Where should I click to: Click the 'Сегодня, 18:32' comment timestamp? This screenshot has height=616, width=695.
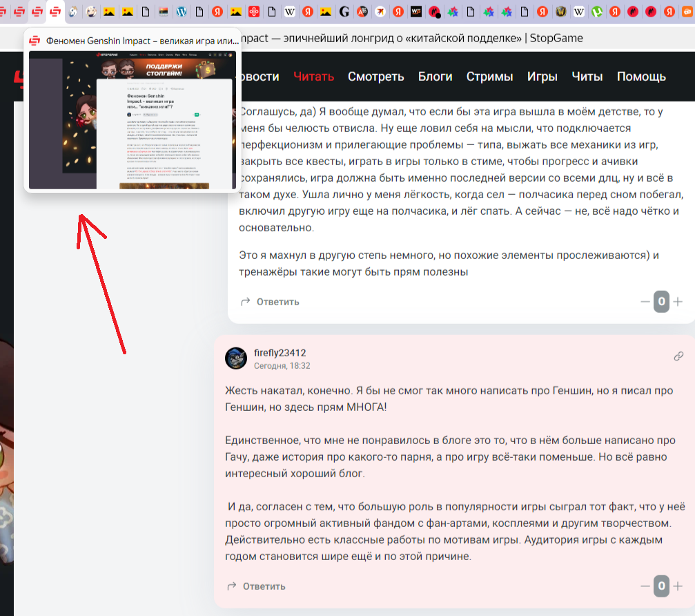coord(282,366)
